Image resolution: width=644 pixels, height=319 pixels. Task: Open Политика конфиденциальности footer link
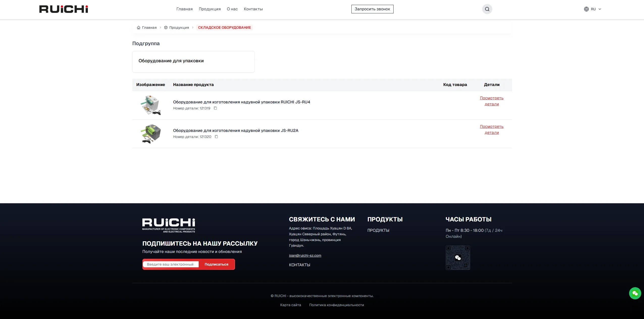(x=337, y=305)
